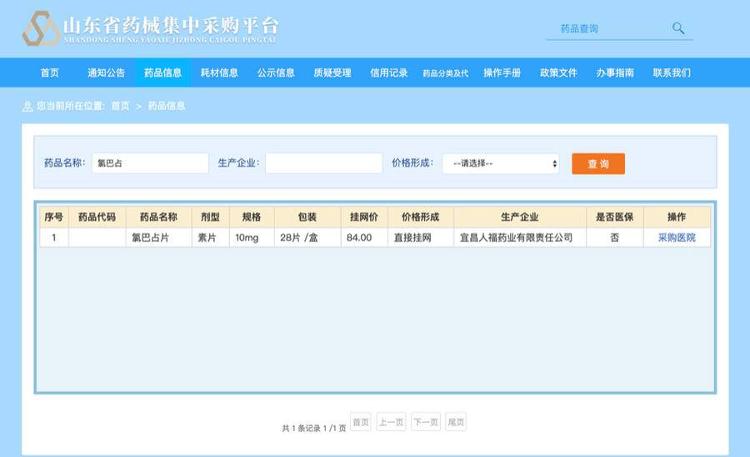Open the 操作手册 tab
The width and height of the screenshot is (750, 457).
pyautogui.click(x=502, y=73)
